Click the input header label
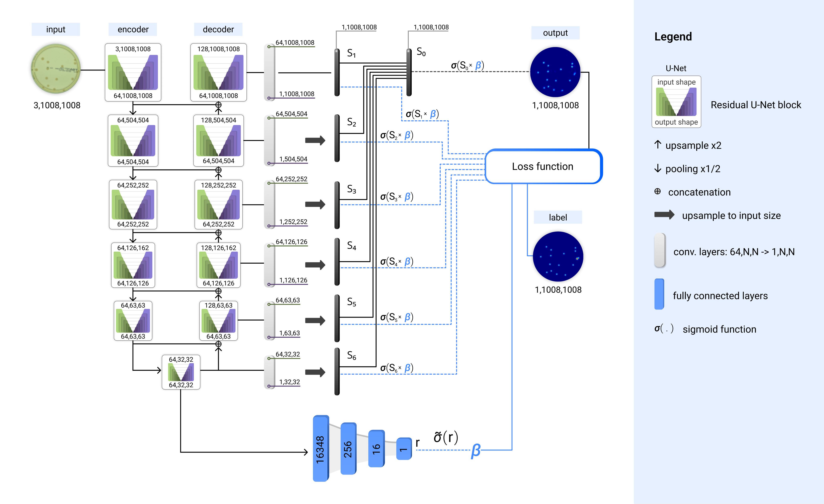 point(56,29)
